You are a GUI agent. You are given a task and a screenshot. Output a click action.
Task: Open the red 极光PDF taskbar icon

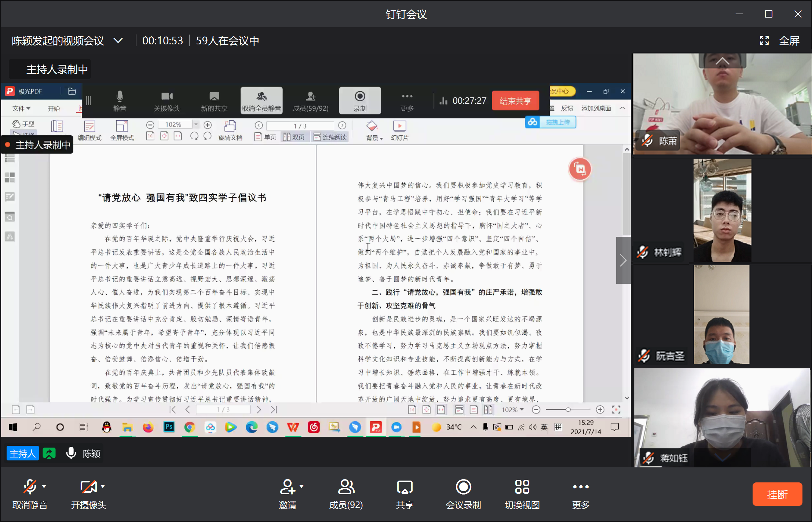pyautogui.click(x=376, y=427)
